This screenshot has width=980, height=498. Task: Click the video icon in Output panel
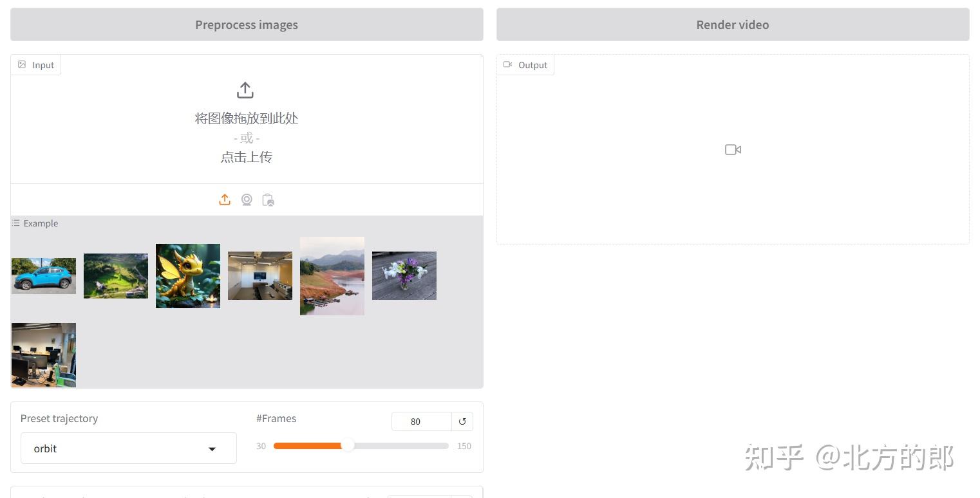[733, 150]
